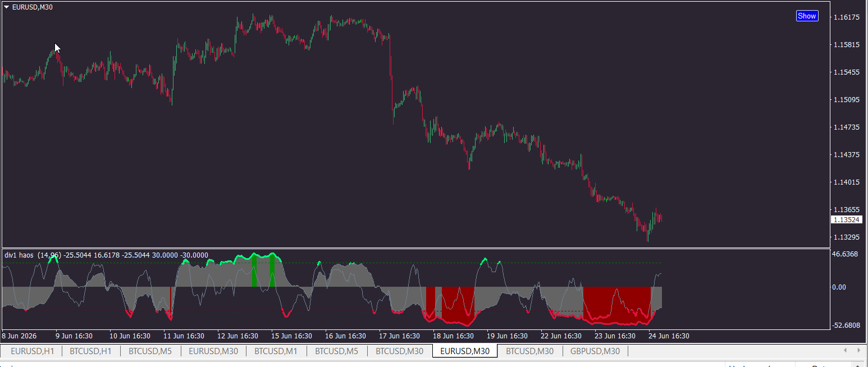Select the BTCUSD,M1 chart tab
Viewport: 868px width, 367px height.
[x=276, y=351]
